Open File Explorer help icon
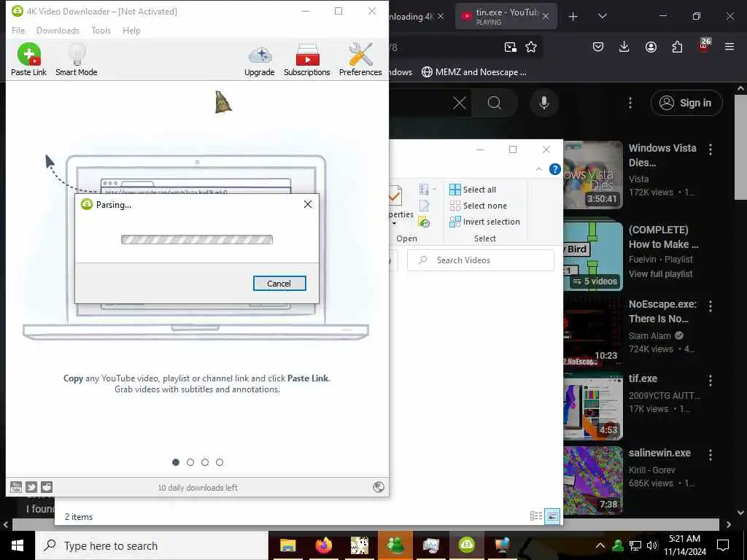The height and width of the screenshot is (560, 747). (x=555, y=169)
